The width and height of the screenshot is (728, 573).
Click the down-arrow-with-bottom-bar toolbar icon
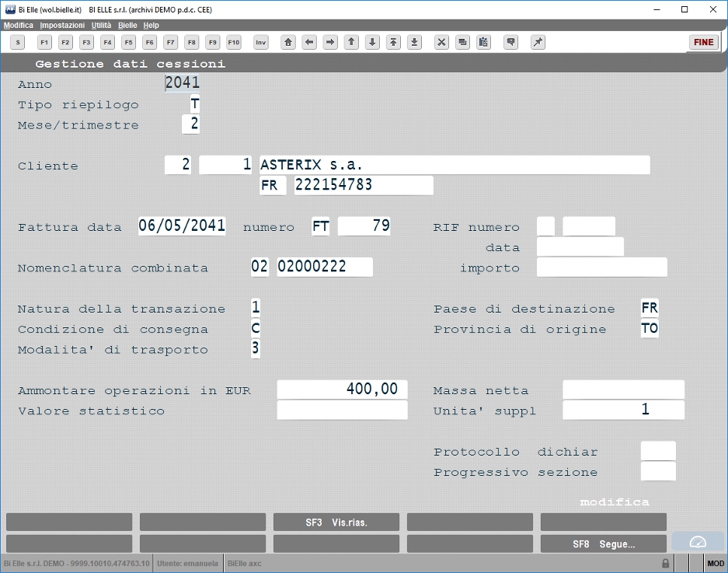tap(414, 42)
